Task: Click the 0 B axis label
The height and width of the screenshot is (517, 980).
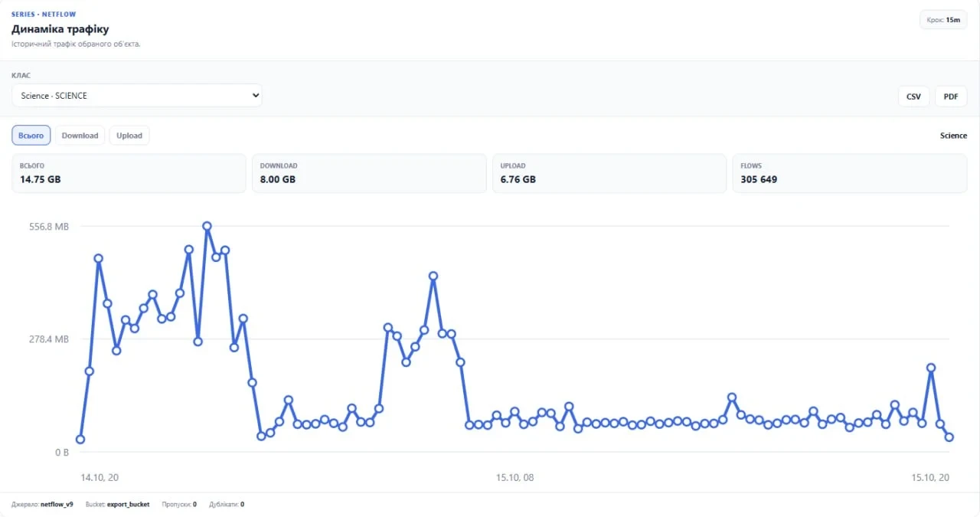Action: coord(61,452)
